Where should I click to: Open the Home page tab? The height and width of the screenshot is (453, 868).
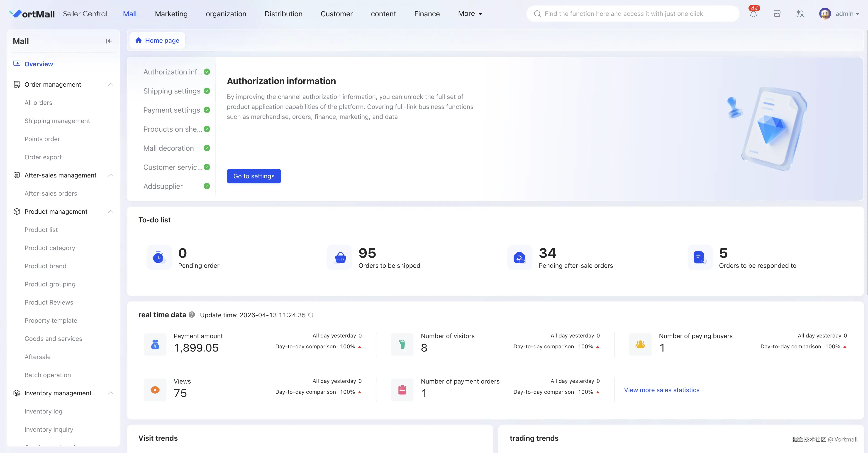point(157,40)
